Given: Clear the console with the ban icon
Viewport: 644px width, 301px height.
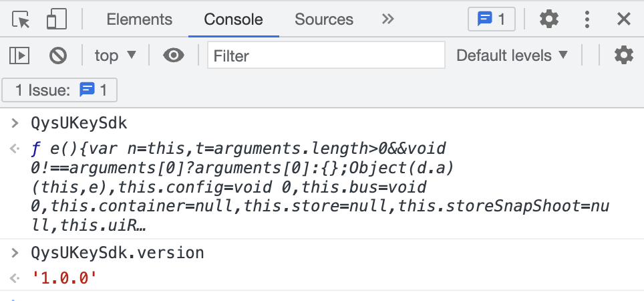Looking at the screenshot, I should [58, 55].
